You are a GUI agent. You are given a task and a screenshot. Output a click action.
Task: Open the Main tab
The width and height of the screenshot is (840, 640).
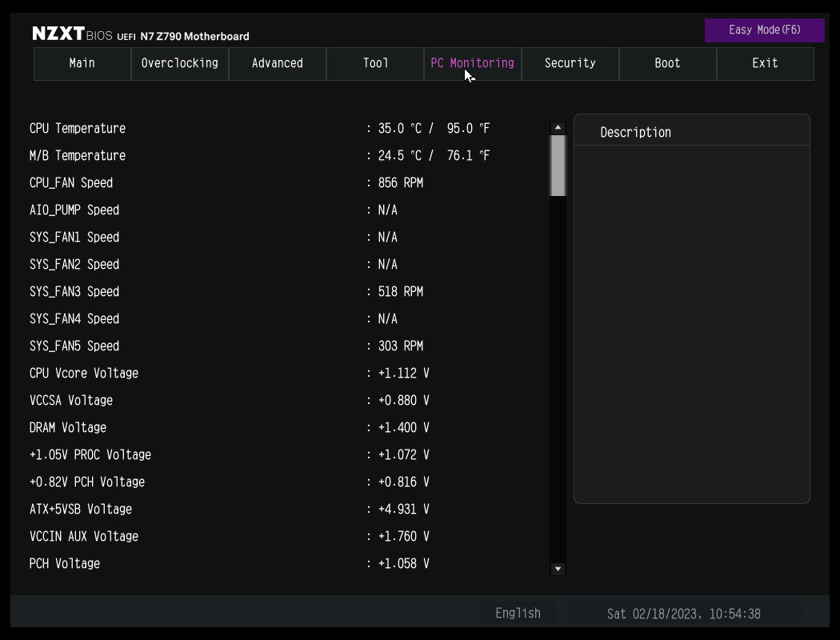82,63
